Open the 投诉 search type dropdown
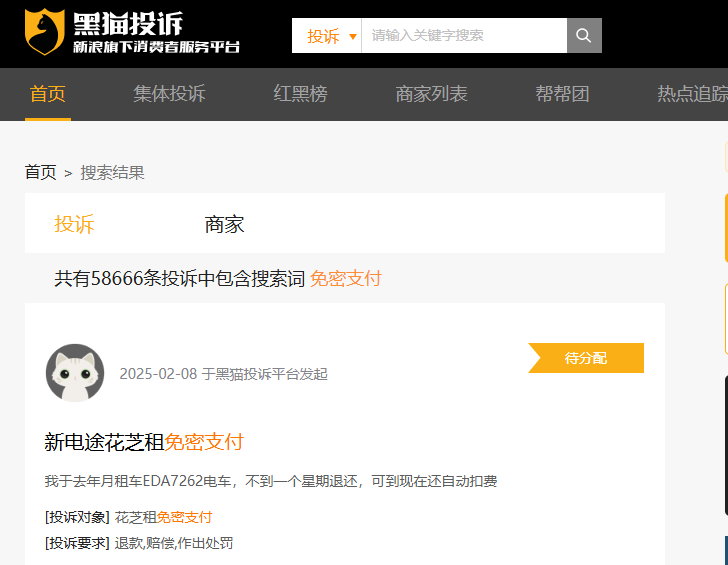 point(327,35)
